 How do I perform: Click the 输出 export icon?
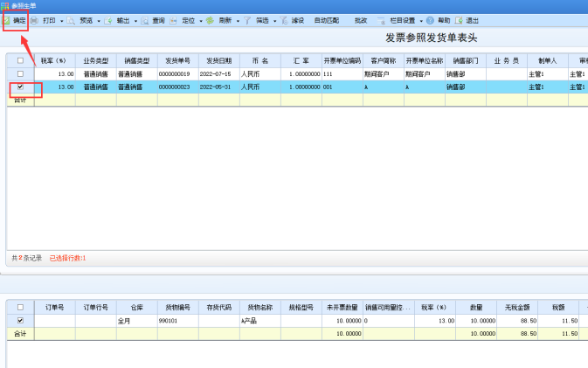108,21
